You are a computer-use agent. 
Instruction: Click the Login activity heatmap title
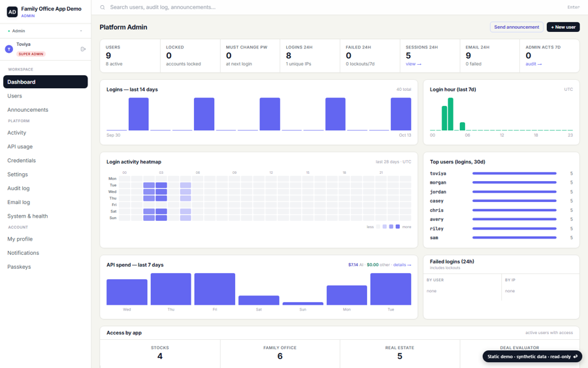(134, 162)
